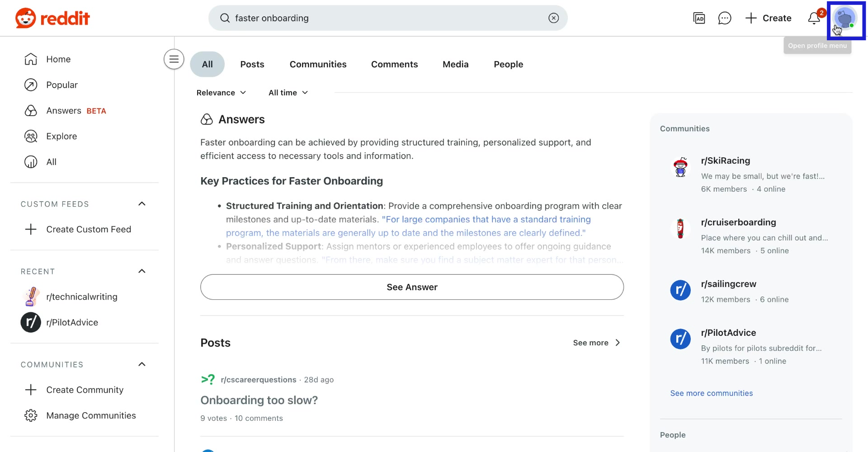Image resolution: width=868 pixels, height=452 pixels.
Task: Open Manage Communities gear icon
Action: (x=30, y=415)
